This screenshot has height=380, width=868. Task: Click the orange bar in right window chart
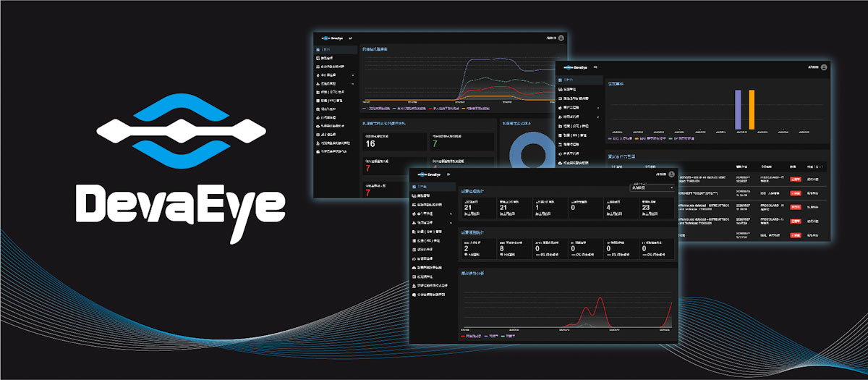click(752, 110)
